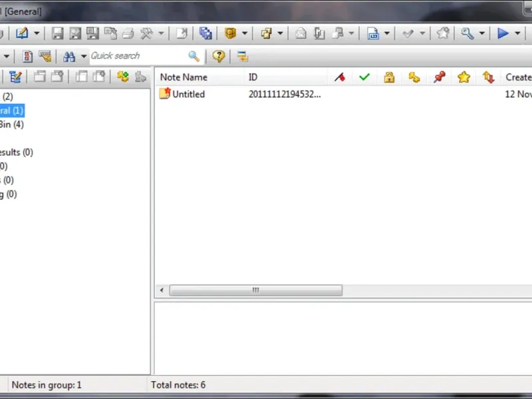Click the gray folder with plus icon
Viewport: 532px width, 399px height.
57,76
